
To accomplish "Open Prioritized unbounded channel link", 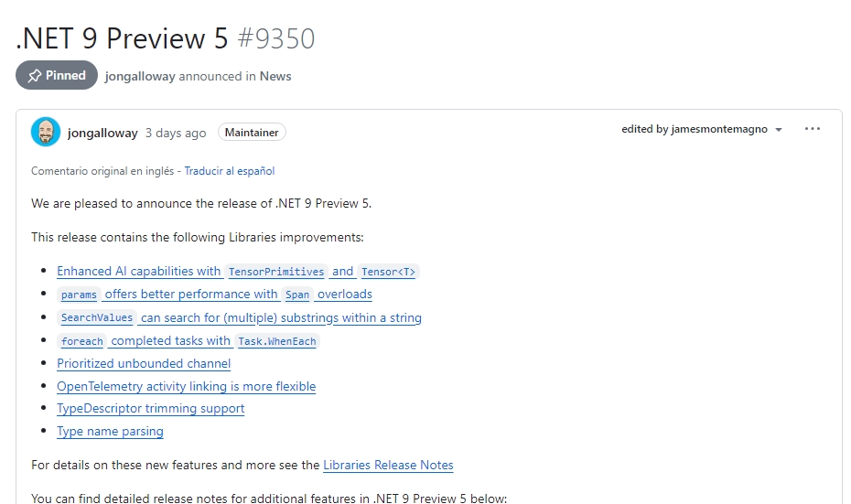I will pos(144,363).
